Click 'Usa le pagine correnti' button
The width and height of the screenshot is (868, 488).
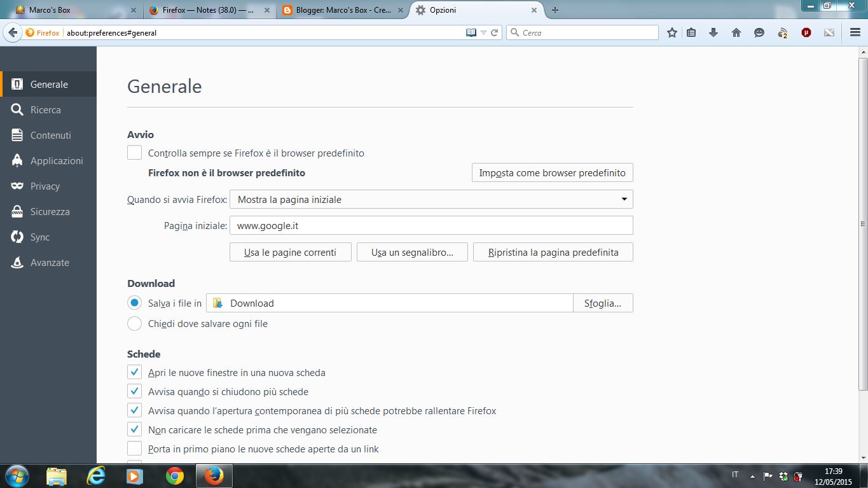click(291, 252)
